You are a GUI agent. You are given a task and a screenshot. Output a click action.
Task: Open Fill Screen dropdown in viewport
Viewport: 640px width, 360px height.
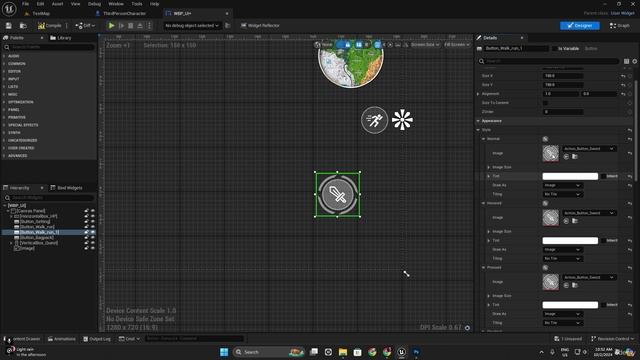click(x=456, y=44)
